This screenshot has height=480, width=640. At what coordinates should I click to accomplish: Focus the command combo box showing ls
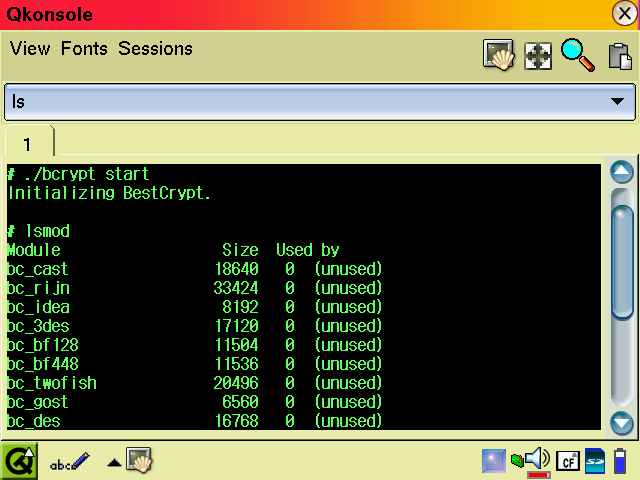click(320, 102)
